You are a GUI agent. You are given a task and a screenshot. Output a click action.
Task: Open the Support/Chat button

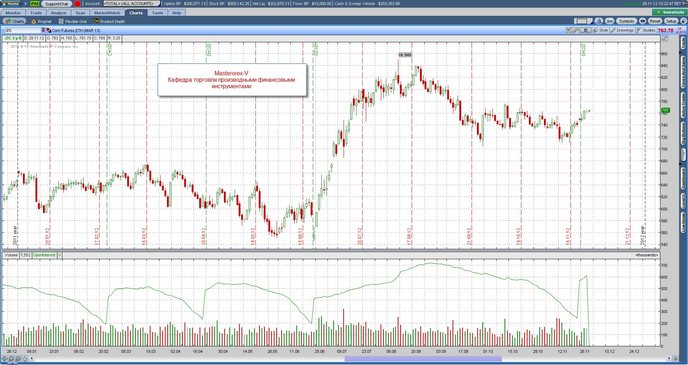pyautogui.click(x=57, y=4)
